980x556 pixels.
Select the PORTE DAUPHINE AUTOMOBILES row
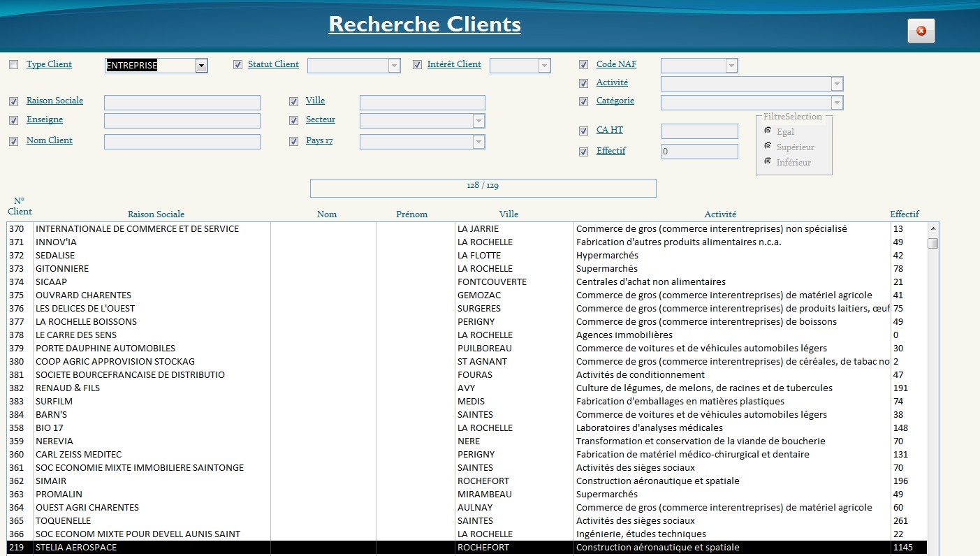(467, 349)
